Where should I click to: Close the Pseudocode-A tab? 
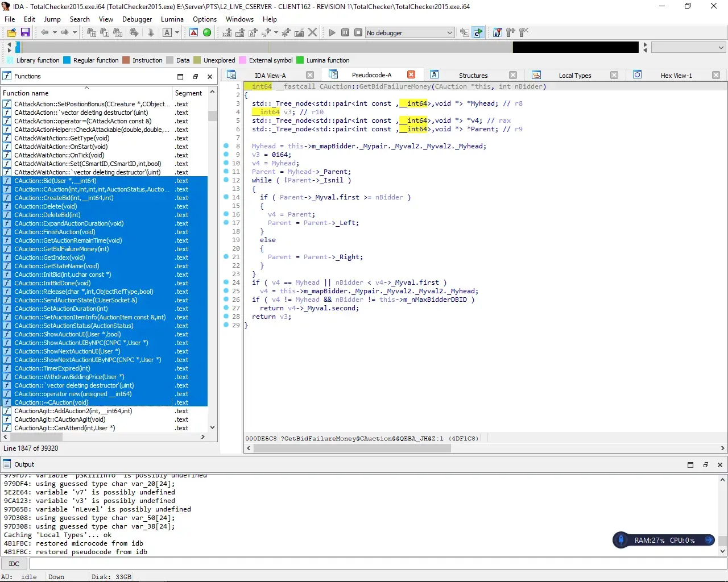coord(411,74)
